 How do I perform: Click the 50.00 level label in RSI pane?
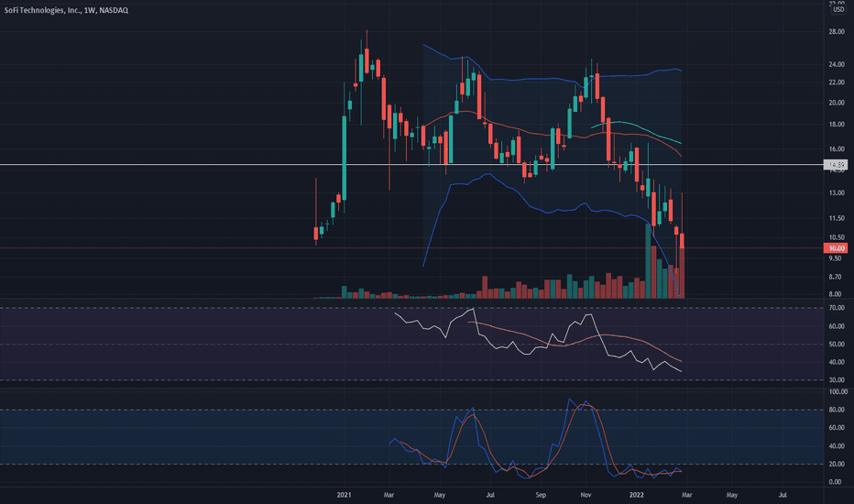click(x=837, y=345)
